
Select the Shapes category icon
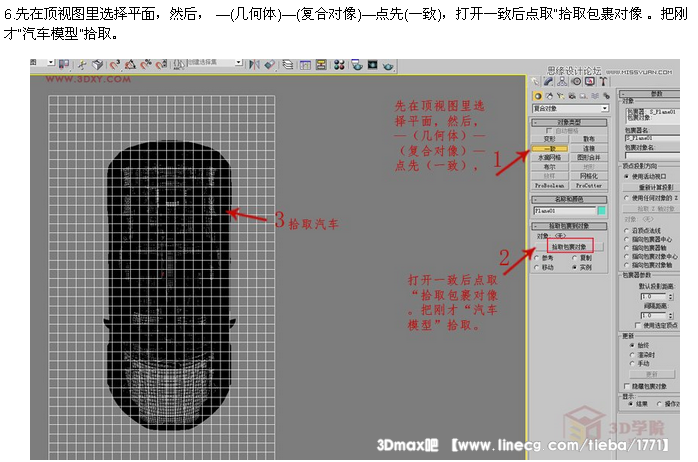click(x=549, y=96)
